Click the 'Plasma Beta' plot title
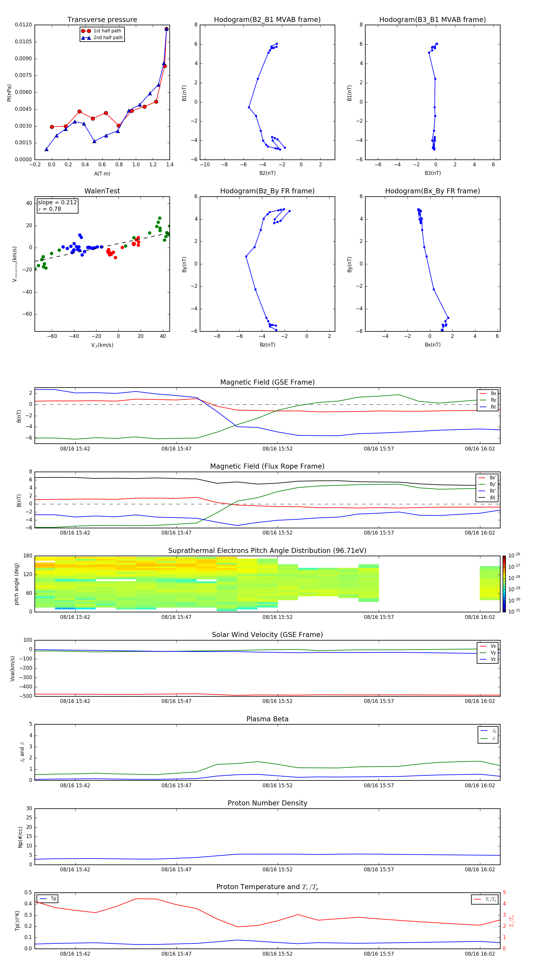Viewport: 535px width, 980px height. pos(267,719)
